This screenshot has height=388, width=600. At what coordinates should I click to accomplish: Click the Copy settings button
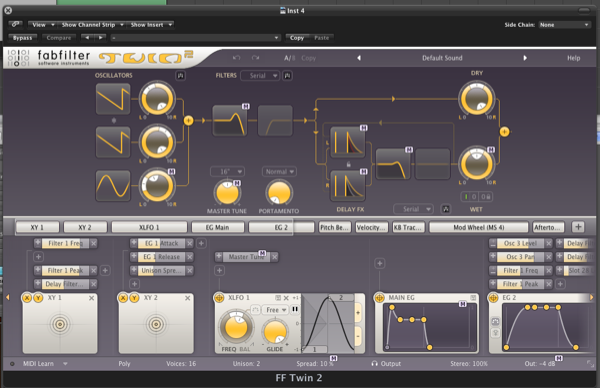[x=297, y=37]
